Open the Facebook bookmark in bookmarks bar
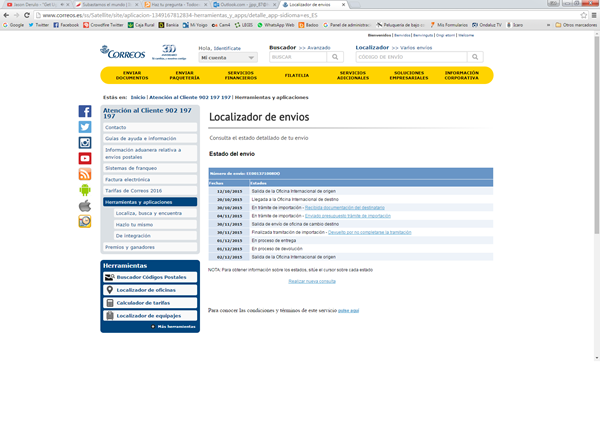 point(66,25)
